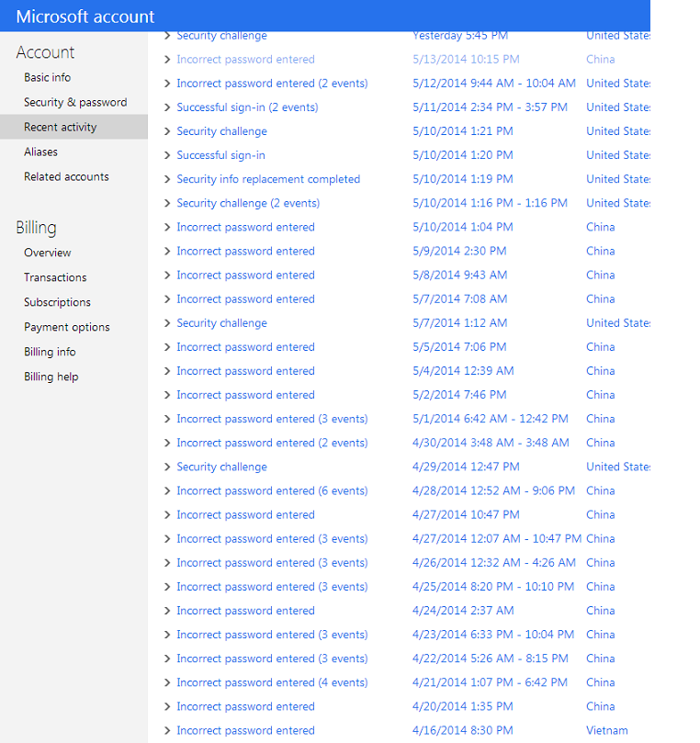Expand the 4/16/2014 8:30 PM row chevron

[167, 731]
